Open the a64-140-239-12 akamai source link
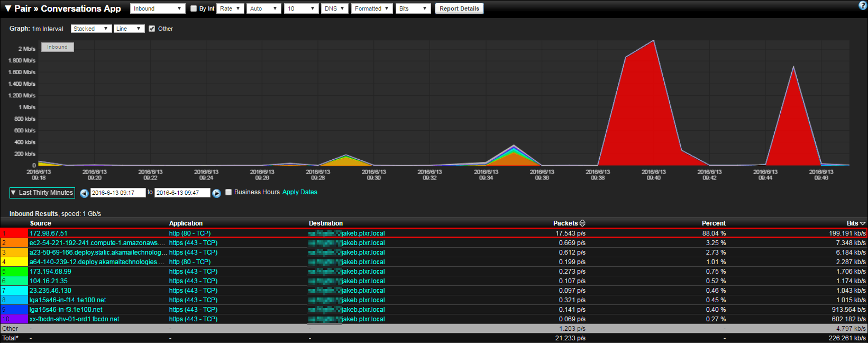 (x=97, y=262)
